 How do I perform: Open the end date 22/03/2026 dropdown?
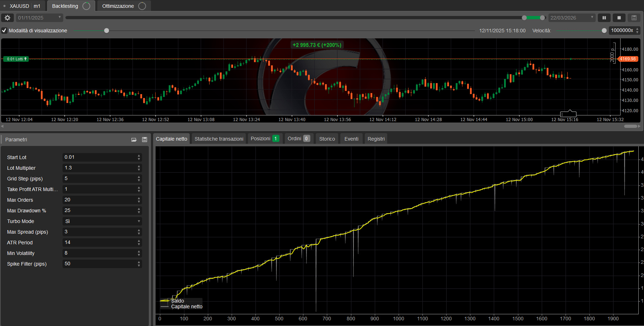pyautogui.click(x=572, y=18)
